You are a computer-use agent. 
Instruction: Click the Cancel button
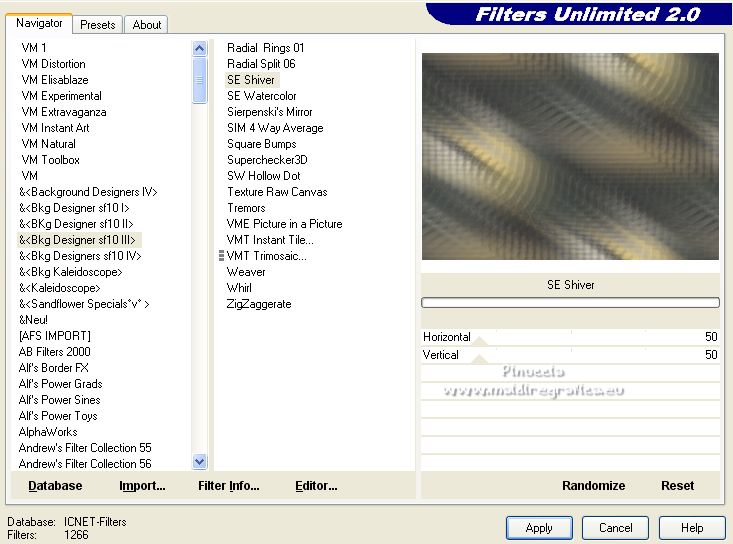click(x=615, y=528)
